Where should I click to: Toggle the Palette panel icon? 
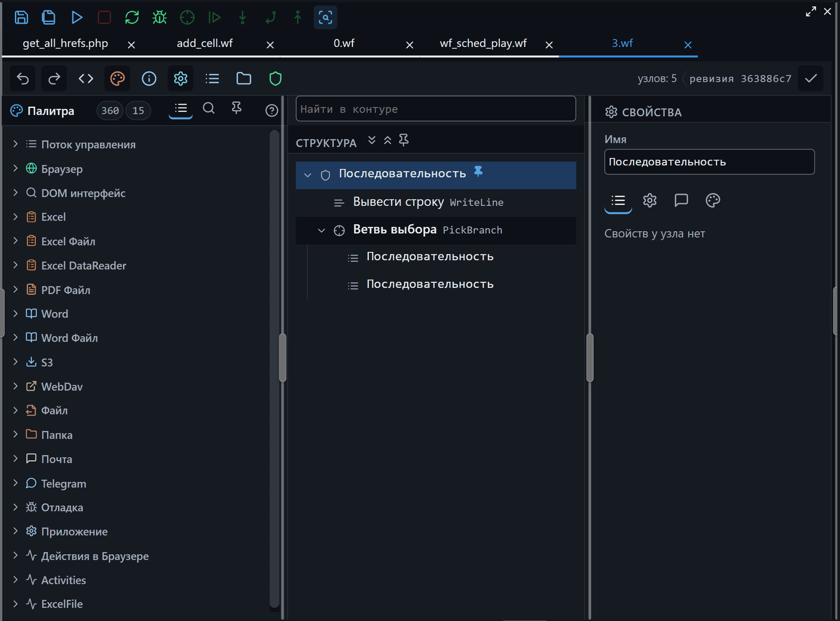coord(118,79)
